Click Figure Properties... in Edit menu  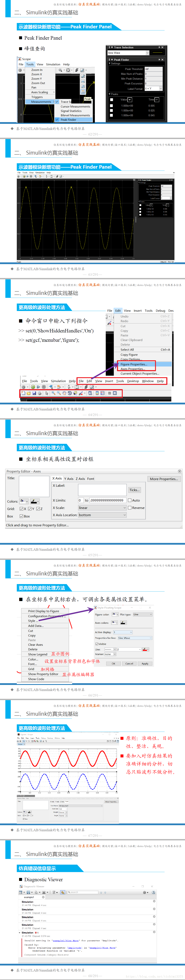(134, 364)
